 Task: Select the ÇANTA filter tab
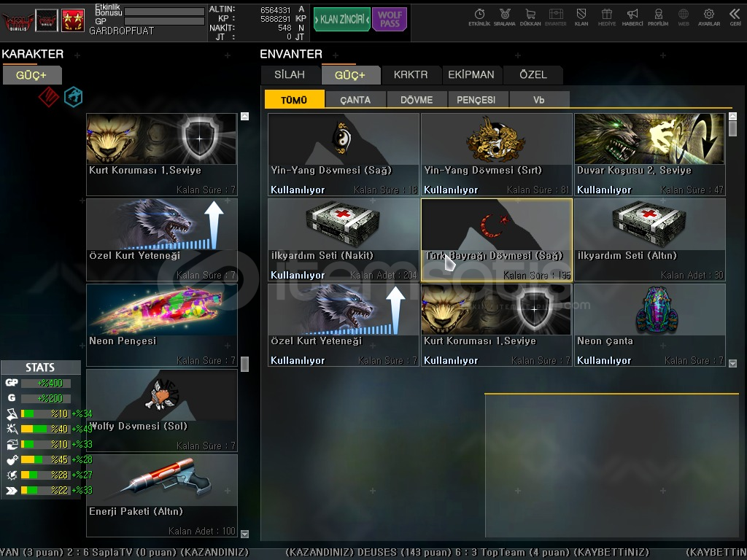(355, 99)
